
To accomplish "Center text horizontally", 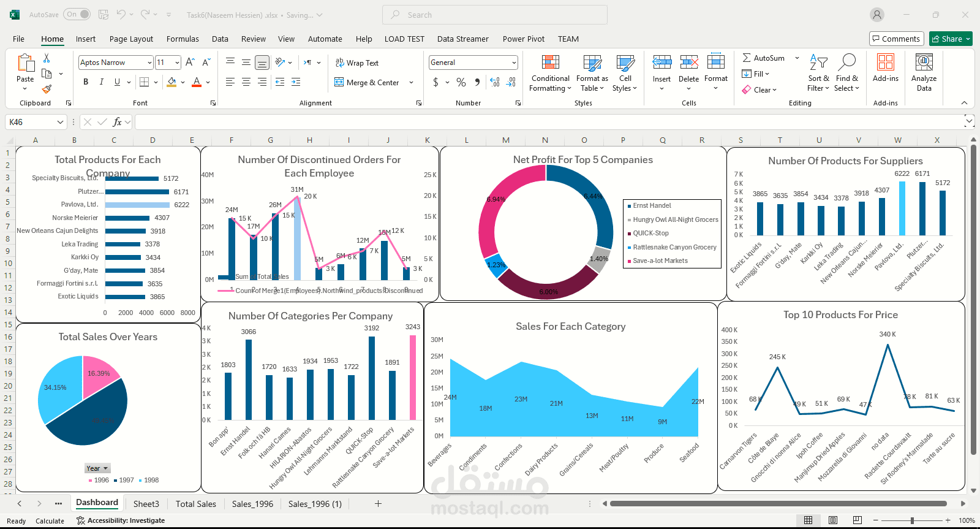I will (x=246, y=82).
